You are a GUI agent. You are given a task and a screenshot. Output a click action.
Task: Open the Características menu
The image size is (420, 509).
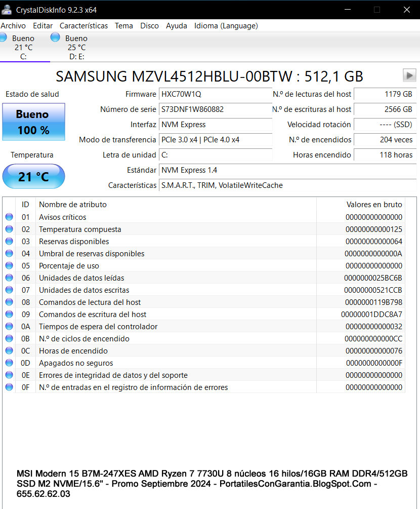(x=83, y=26)
